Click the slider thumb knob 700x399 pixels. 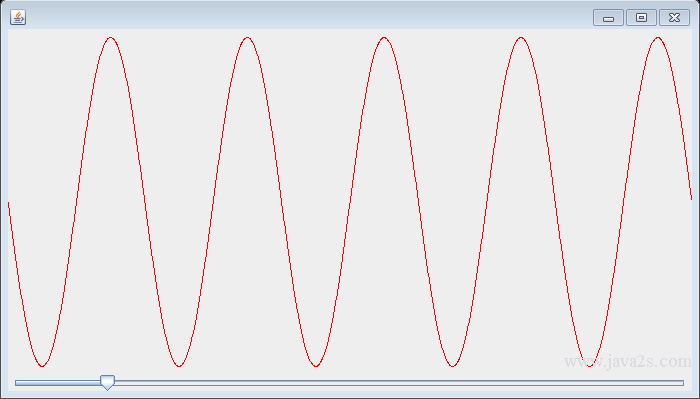(107, 382)
